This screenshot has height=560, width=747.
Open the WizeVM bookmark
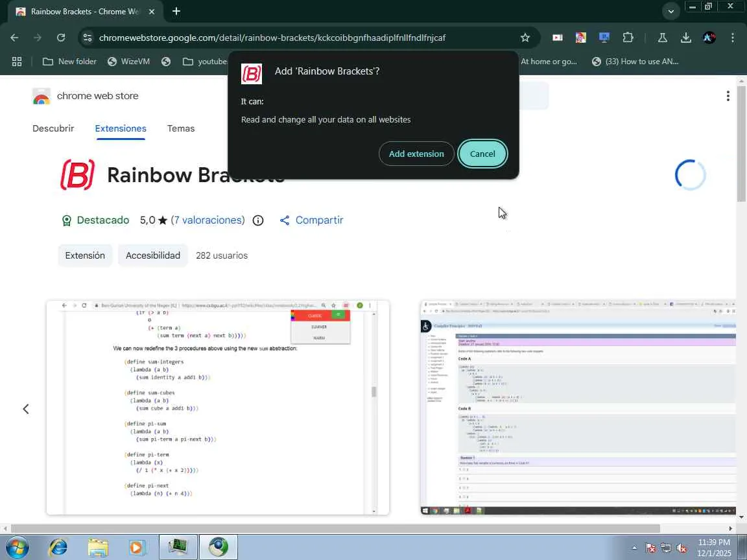pyautogui.click(x=128, y=62)
